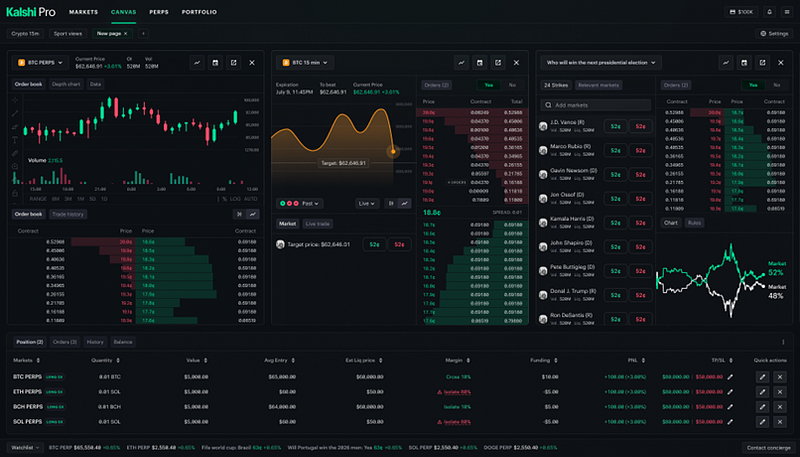
Task: Pop out the BTC 15 min panel
Action: click(x=498, y=63)
